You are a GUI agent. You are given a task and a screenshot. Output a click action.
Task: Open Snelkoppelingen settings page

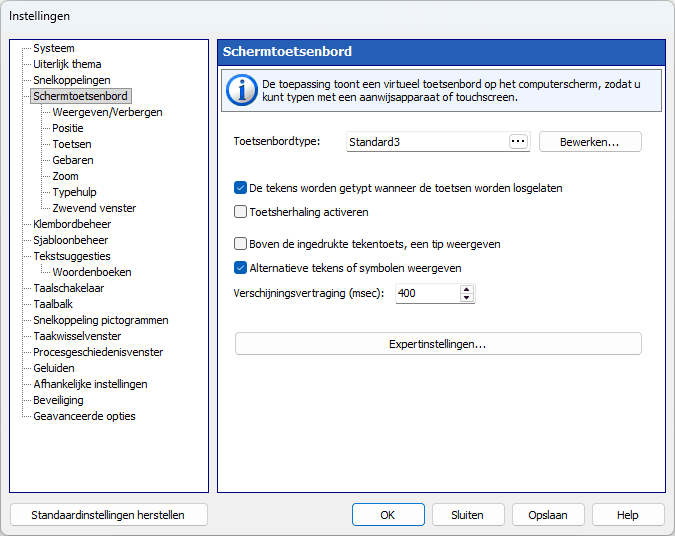(72, 80)
